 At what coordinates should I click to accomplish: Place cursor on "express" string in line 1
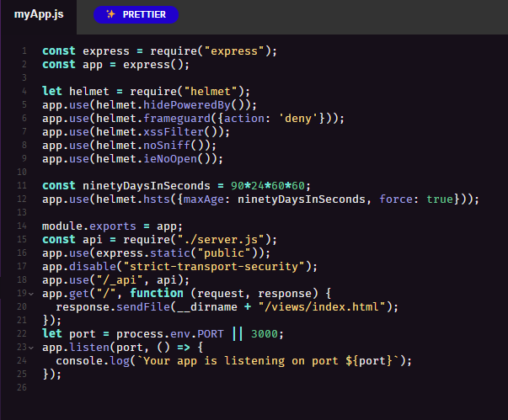pos(234,51)
